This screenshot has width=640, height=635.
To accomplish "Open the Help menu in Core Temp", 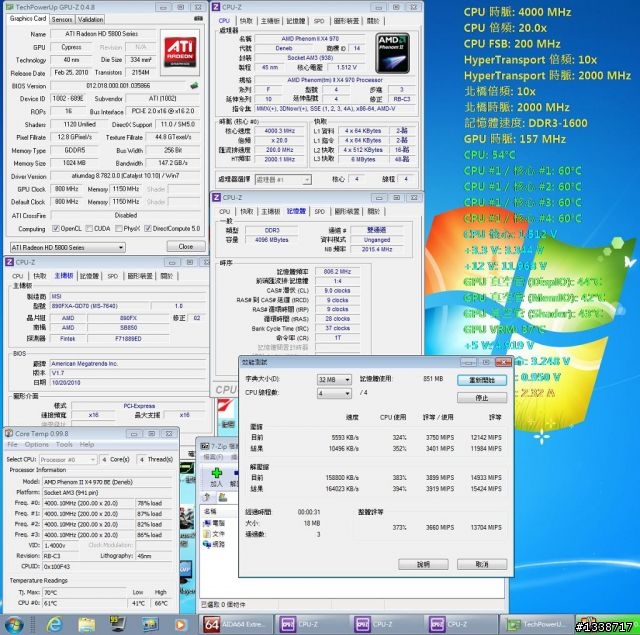I will coord(87,444).
